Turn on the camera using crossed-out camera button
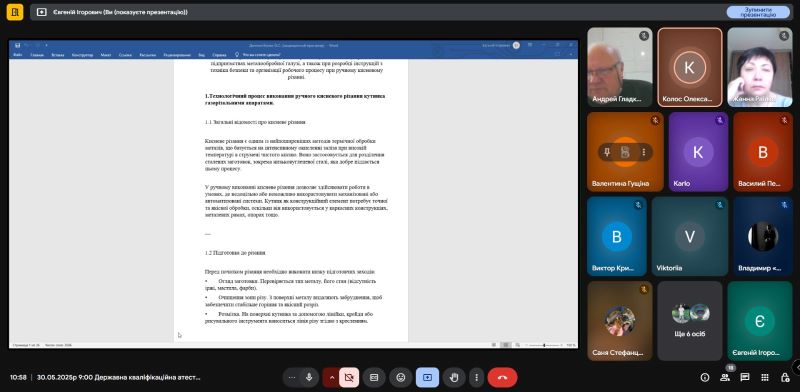The height and width of the screenshot is (392, 800). pos(349,377)
